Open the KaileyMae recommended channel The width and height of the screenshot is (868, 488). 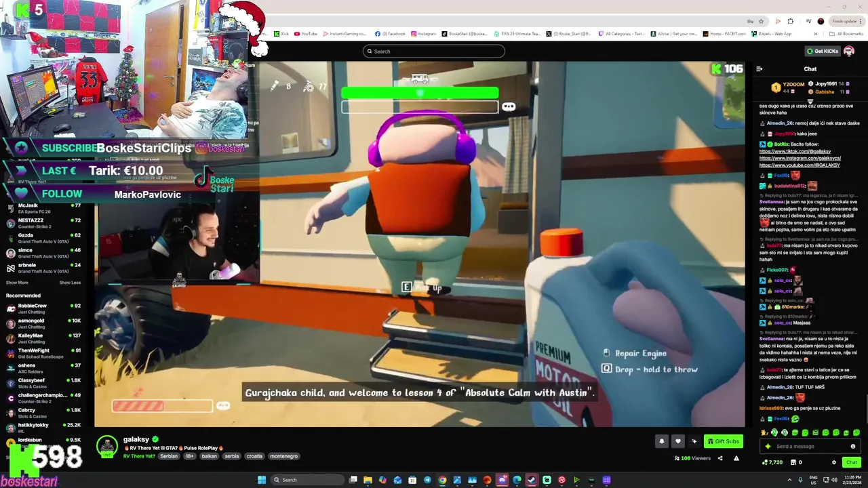(43, 338)
